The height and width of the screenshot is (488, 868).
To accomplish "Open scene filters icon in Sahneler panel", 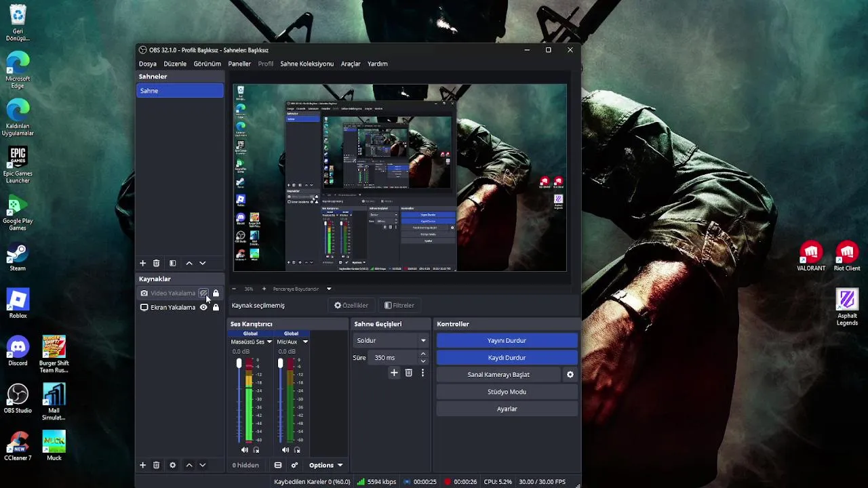I will pyautogui.click(x=172, y=263).
